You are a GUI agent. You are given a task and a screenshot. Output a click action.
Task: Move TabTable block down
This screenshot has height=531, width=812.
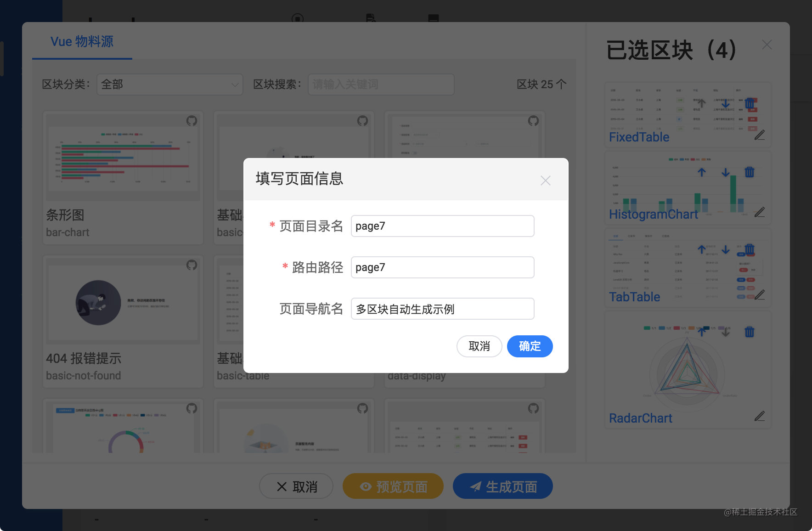click(726, 249)
